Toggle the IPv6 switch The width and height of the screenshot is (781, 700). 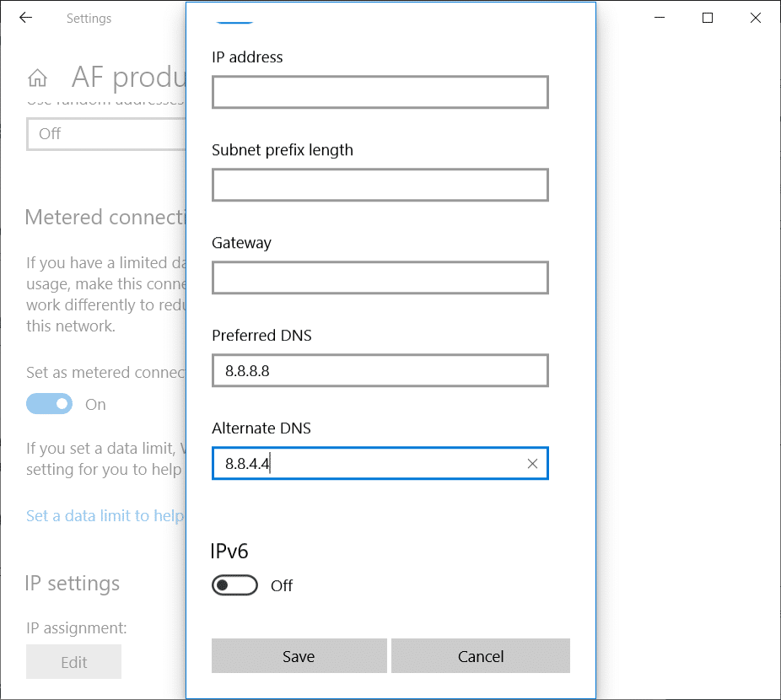click(x=234, y=585)
